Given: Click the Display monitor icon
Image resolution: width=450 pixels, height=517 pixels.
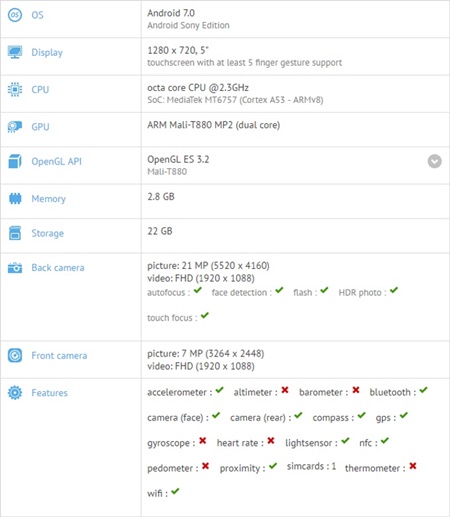Looking at the screenshot, I should pos(15,52).
